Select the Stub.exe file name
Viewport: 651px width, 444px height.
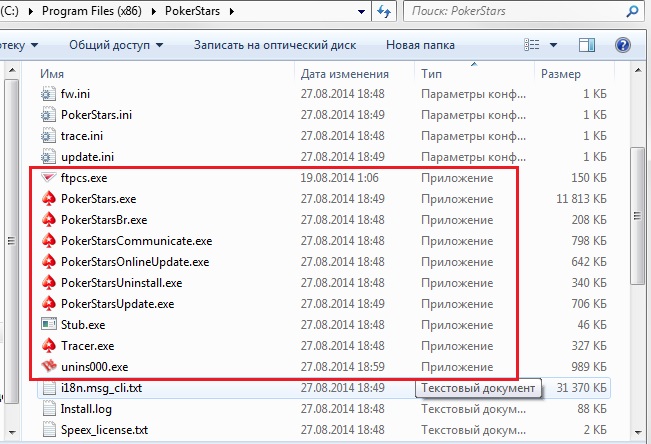83,325
